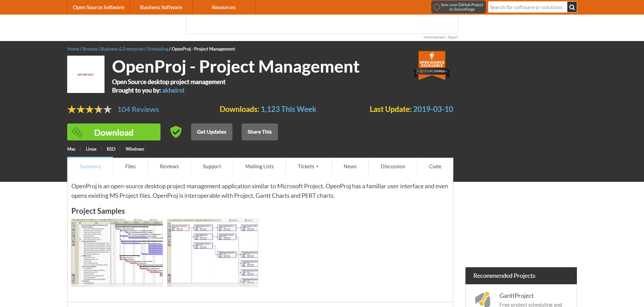The height and width of the screenshot is (307, 644).
Task: Open the Business Software menu
Action: coord(161,7)
